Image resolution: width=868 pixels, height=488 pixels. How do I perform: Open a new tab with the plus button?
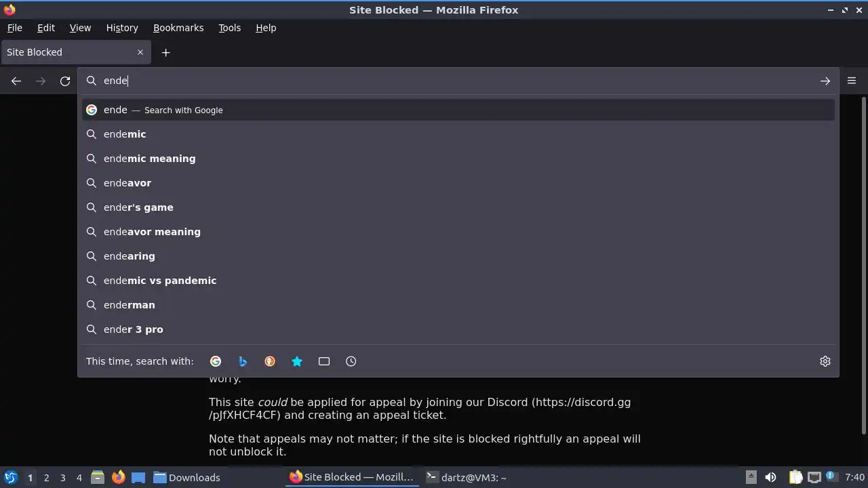[x=165, y=52]
